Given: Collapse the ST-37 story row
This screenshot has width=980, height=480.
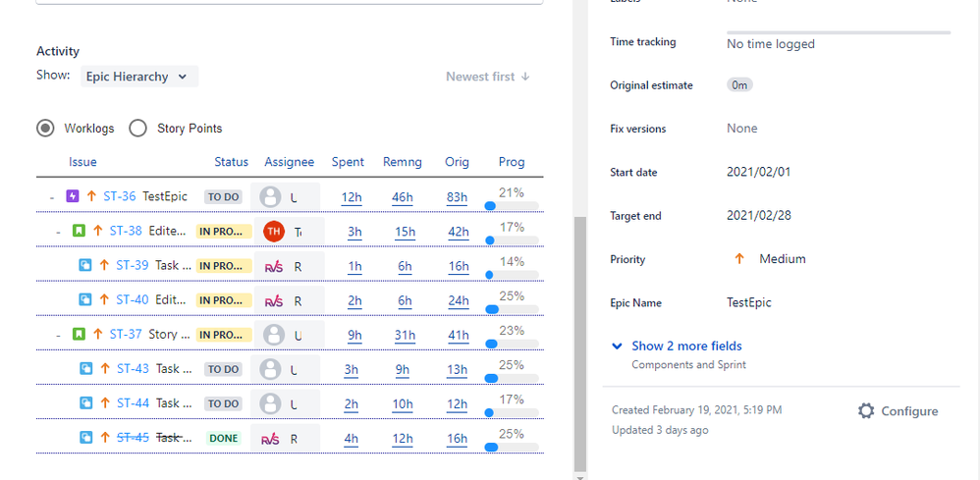Looking at the screenshot, I should [58, 335].
